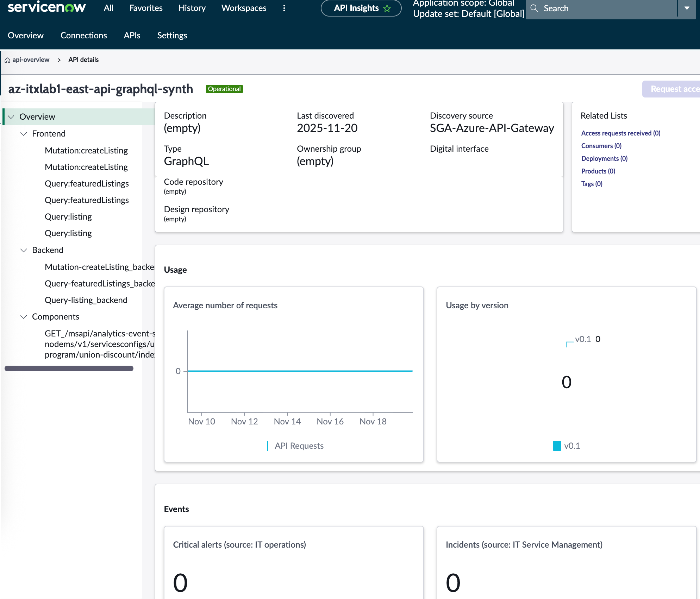Select the first Query:featuredListings item
Image resolution: width=700 pixels, height=599 pixels.
tap(87, 184)
